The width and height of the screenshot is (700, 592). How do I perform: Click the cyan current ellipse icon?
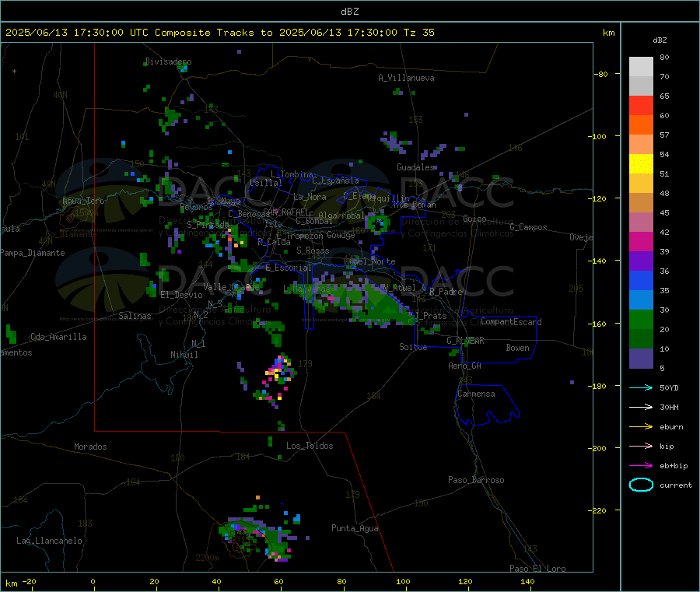pos(641,485)
